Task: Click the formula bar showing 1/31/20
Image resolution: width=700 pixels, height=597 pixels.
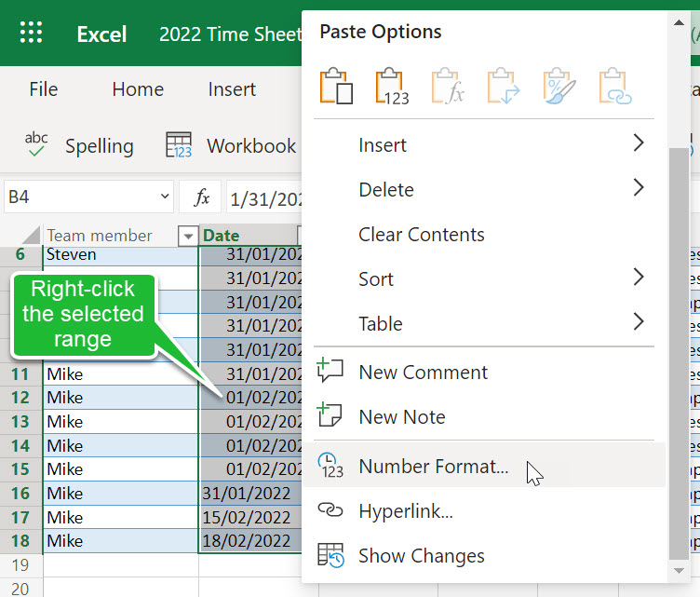Action: coord(264,197)
